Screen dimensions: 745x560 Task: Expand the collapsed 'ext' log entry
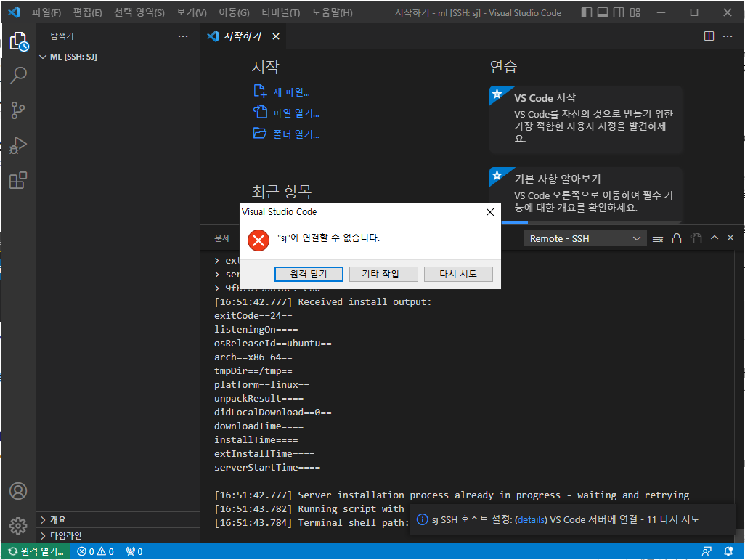[x=217, y=261]
